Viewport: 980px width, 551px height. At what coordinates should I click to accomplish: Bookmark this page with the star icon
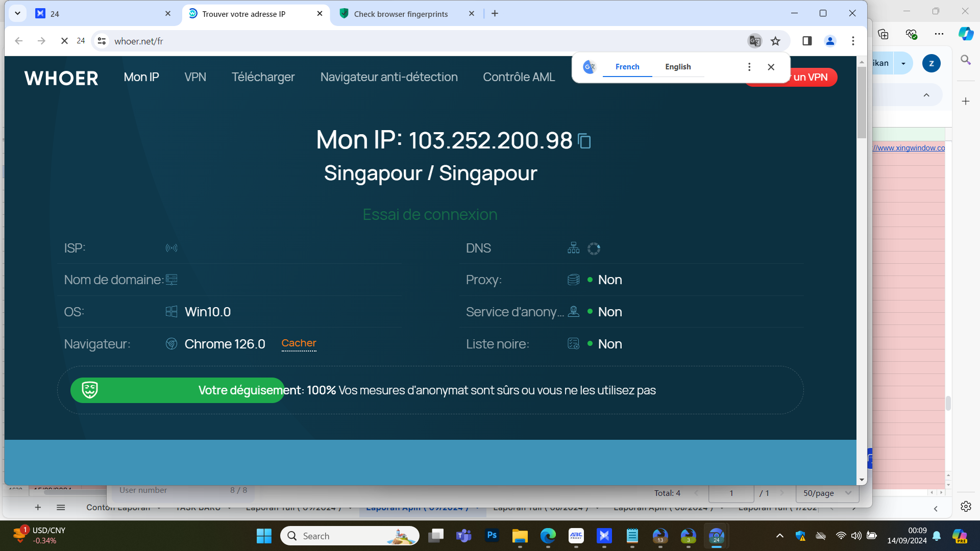click(775, 41)
